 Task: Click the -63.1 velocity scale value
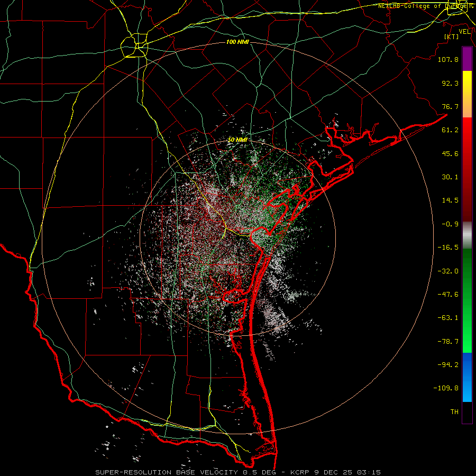[x=448, y=318]
